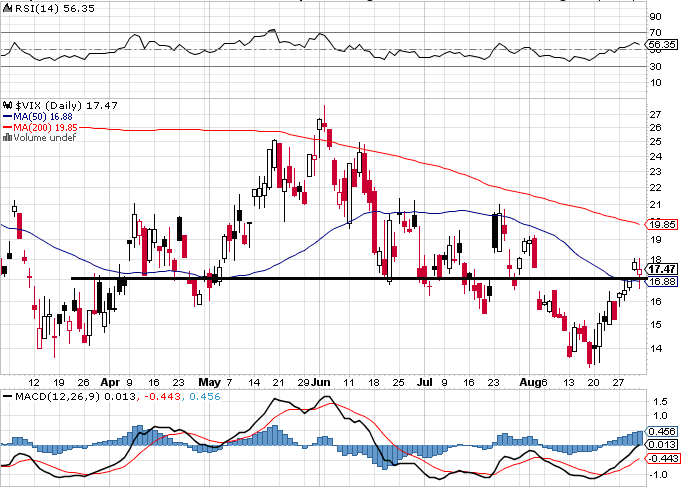685x487 pixels.
Task: Click the Aug month label on date axis
Action: (530, 382)
